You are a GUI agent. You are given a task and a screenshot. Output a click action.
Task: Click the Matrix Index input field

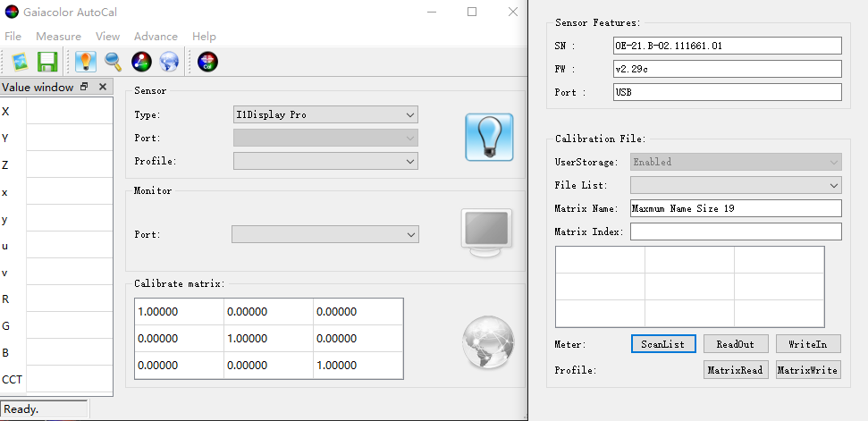[x=736, y=232]
